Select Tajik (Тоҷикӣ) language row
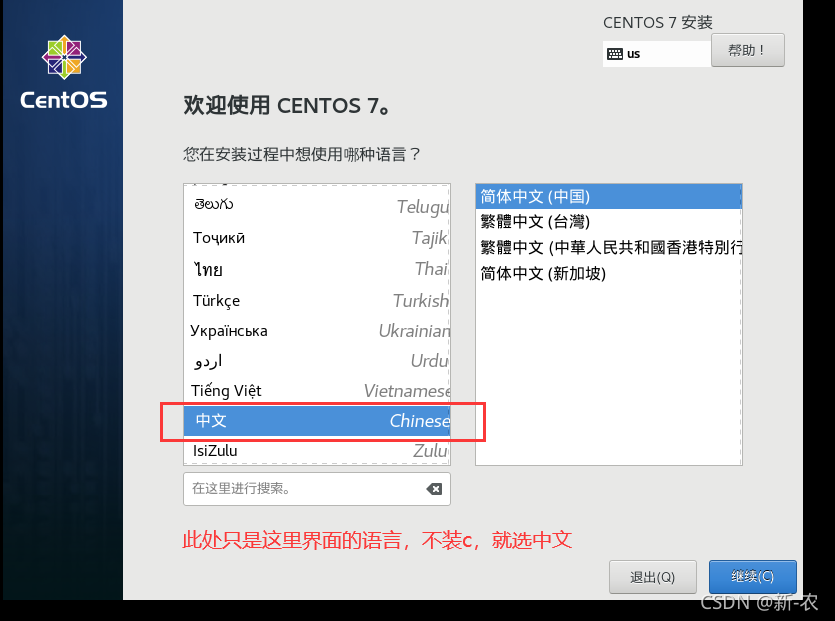 (317, 238)
